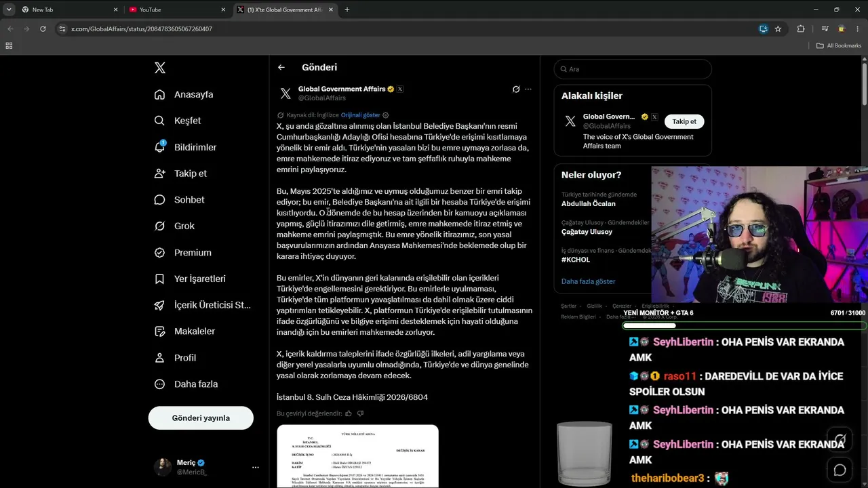
Task: Click the Chrome profile avatar
Action: coord(842,29)
